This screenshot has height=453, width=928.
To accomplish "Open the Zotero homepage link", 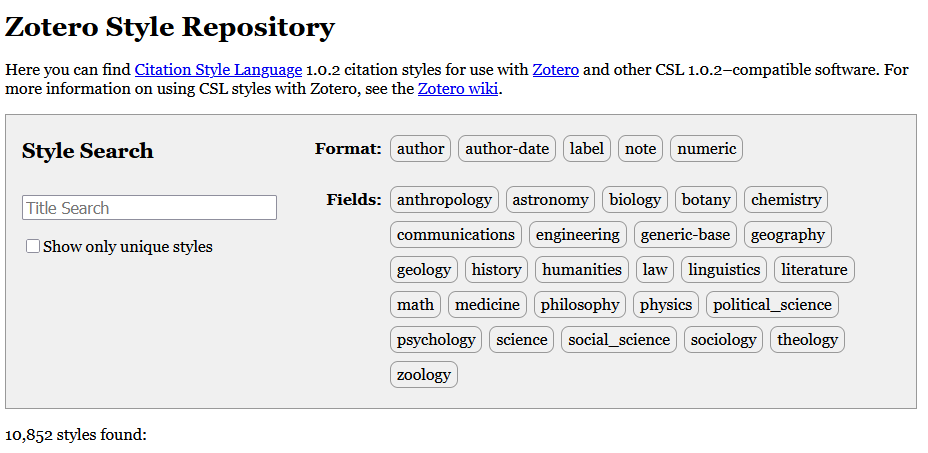I will pos(555,70).
